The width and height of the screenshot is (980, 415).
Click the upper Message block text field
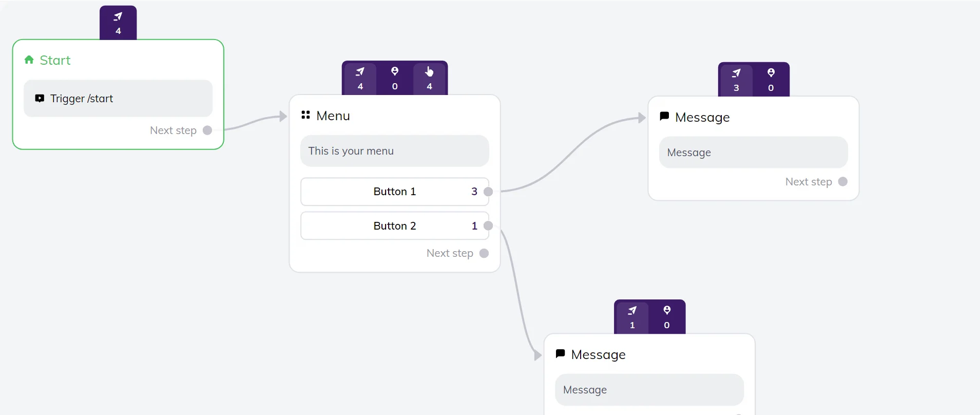(753, 153)
